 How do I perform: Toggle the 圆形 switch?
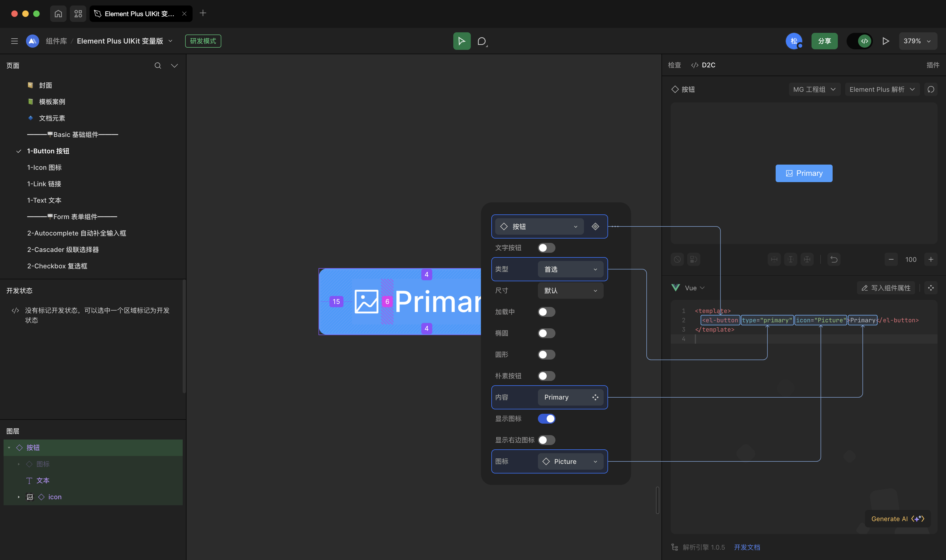coord(546,355)
